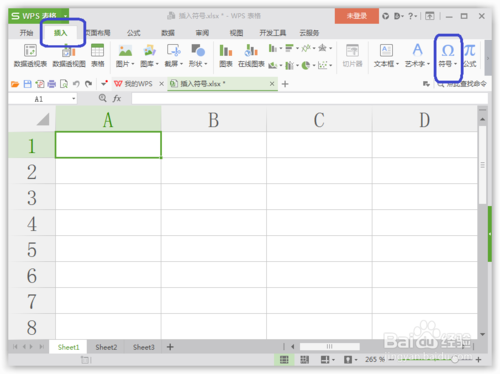Viewport: 500px width, 374px height.
Task: Click the horizontal scrollbar thumb
Action: coord(329,347)
